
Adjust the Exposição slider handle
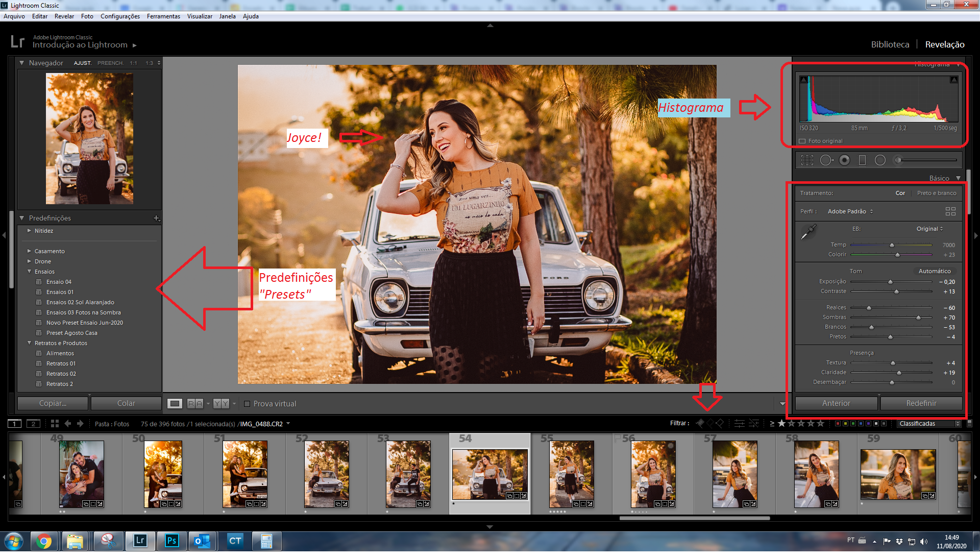(x=890, y=282)
